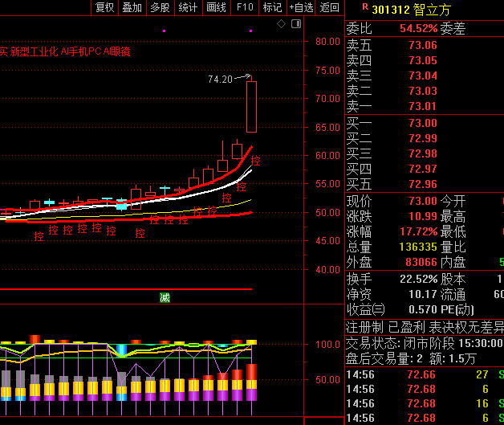Viewport: 504px width, 425px height.
Task: Click the red R badge icon
Action: tap(365, 7)
